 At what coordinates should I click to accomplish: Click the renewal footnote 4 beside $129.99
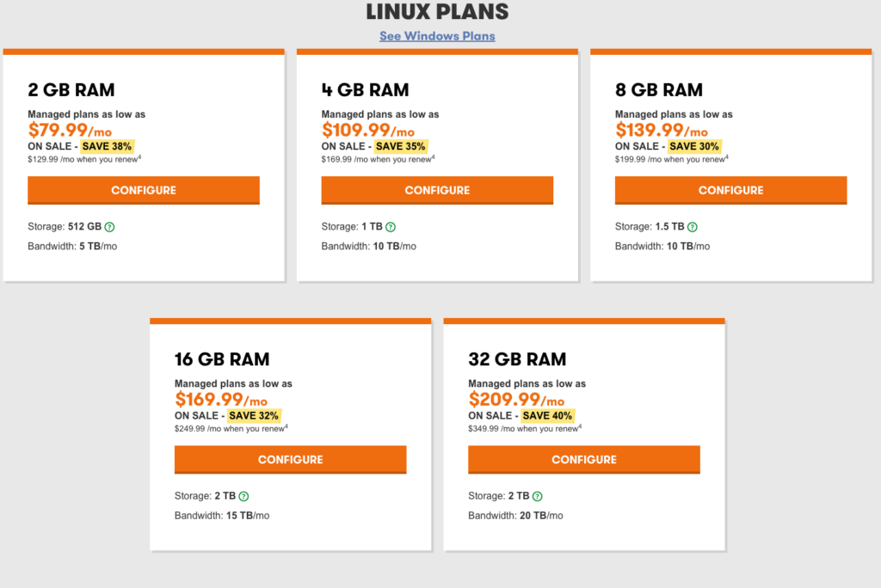[x=140, y=156]
